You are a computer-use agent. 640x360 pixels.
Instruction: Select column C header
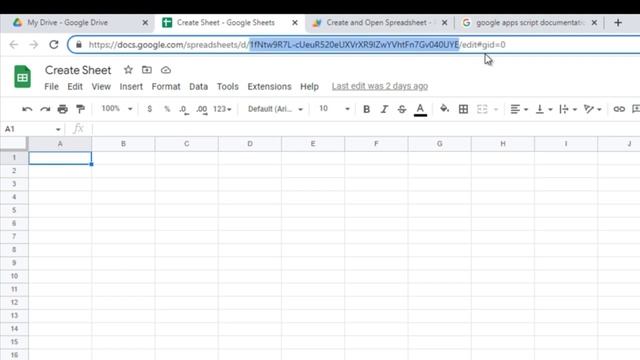[187, 144]
